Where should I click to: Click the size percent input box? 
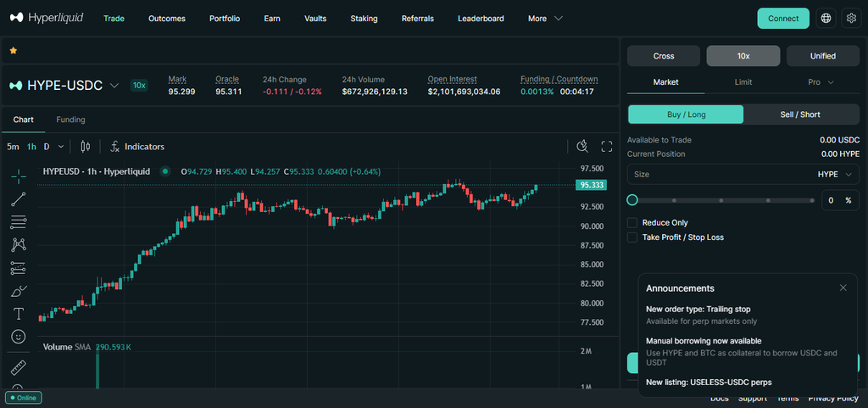coord(840,200)
